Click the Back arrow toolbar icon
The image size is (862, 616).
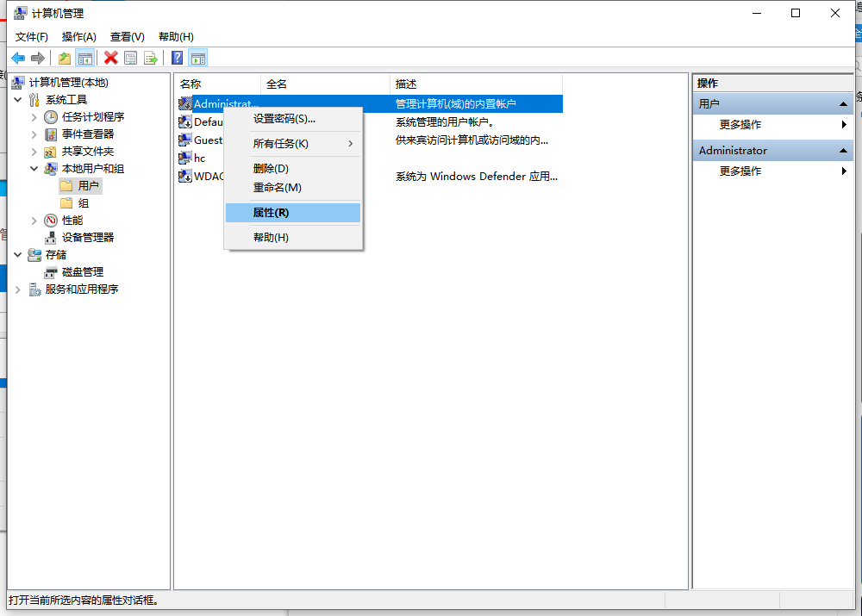18,58
